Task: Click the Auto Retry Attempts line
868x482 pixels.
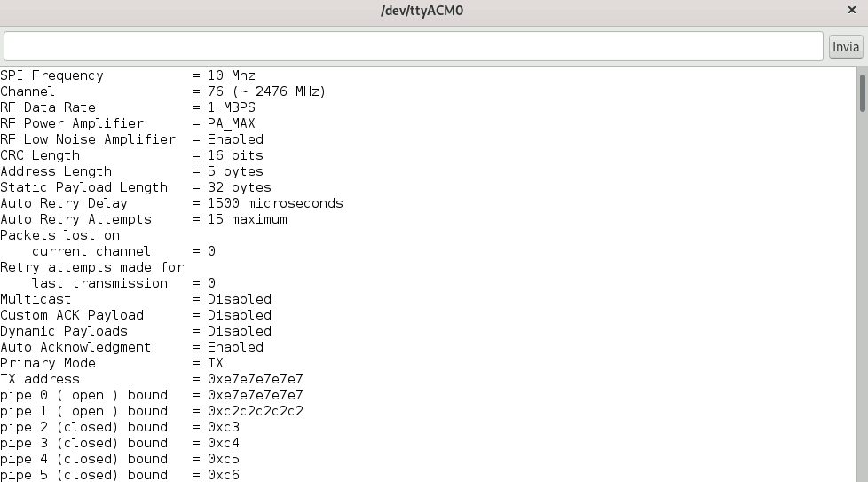Action: click(143, 219)
